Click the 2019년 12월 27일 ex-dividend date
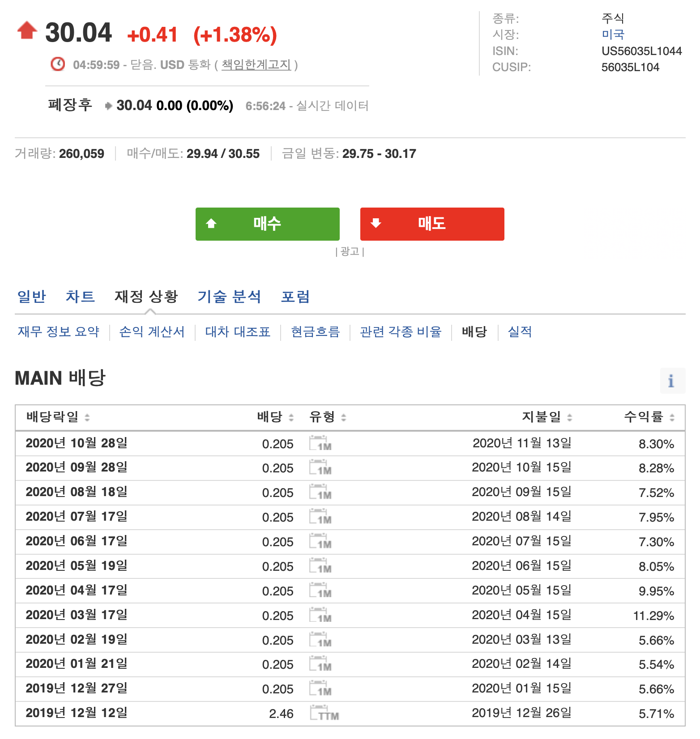The height and width of the screenshot is (739, 700). tap(77, 688)
